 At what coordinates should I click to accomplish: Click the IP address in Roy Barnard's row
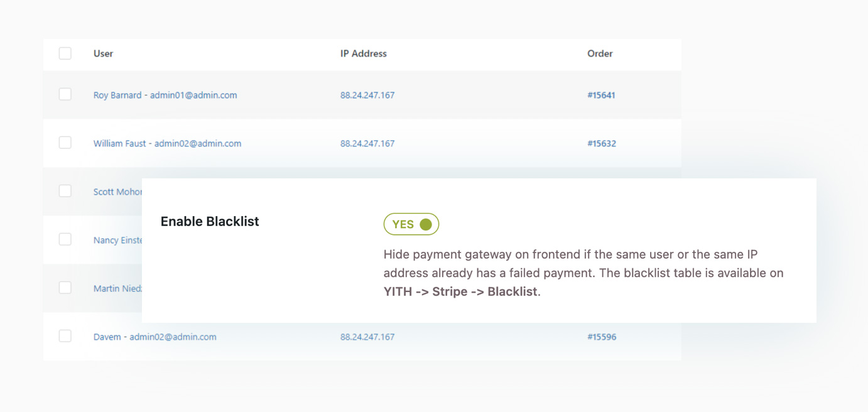[367, 95]
